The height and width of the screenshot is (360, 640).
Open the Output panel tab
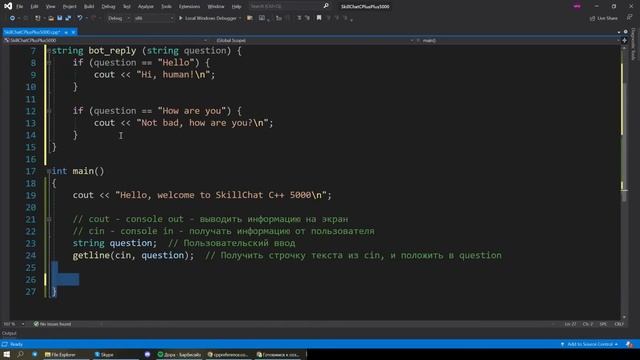tap(9, 333)
